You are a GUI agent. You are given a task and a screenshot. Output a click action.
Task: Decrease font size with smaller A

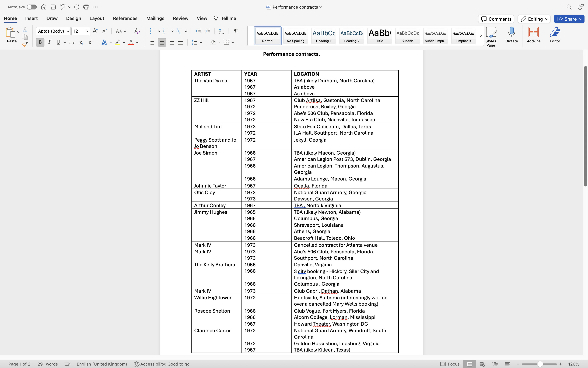click(x=104, y=31)
